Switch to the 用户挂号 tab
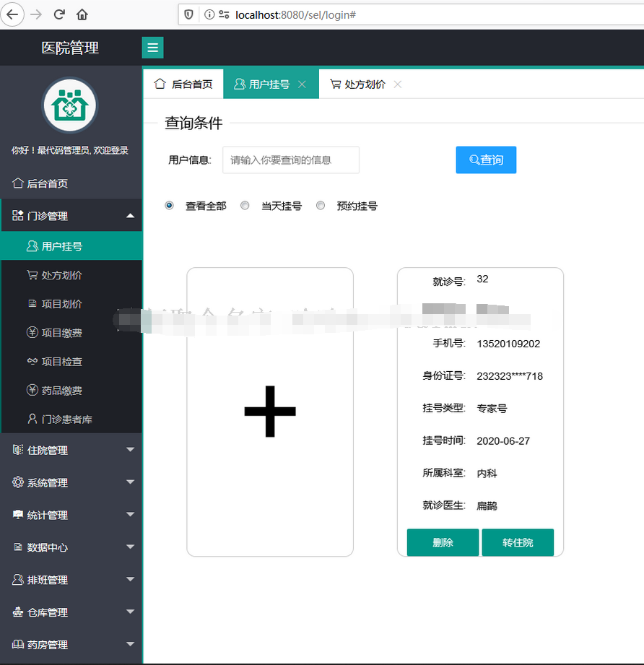644x665 pixels. pos(271,84)
